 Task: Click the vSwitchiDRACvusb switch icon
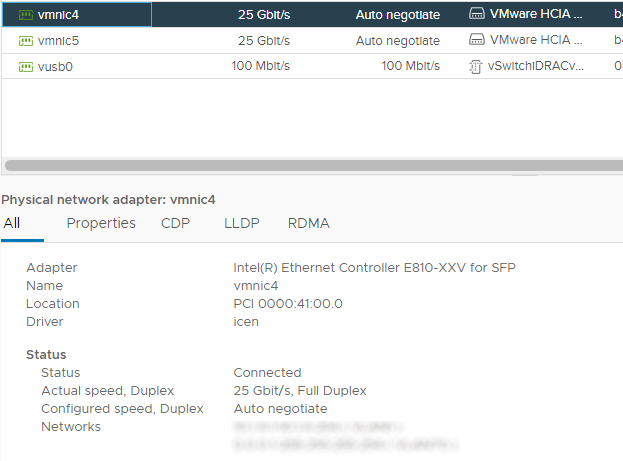click(x=475, y=66)
